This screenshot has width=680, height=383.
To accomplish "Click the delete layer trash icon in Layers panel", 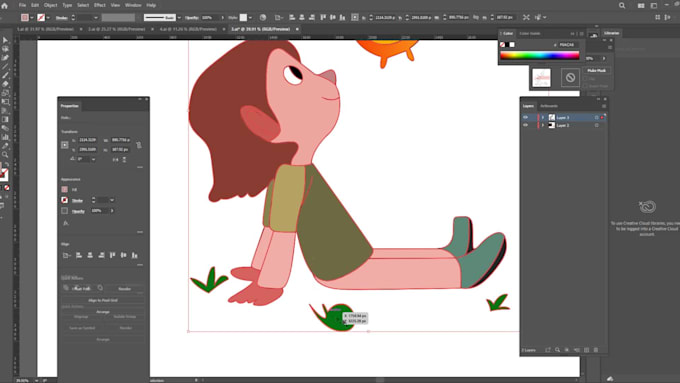I will 596,350.
